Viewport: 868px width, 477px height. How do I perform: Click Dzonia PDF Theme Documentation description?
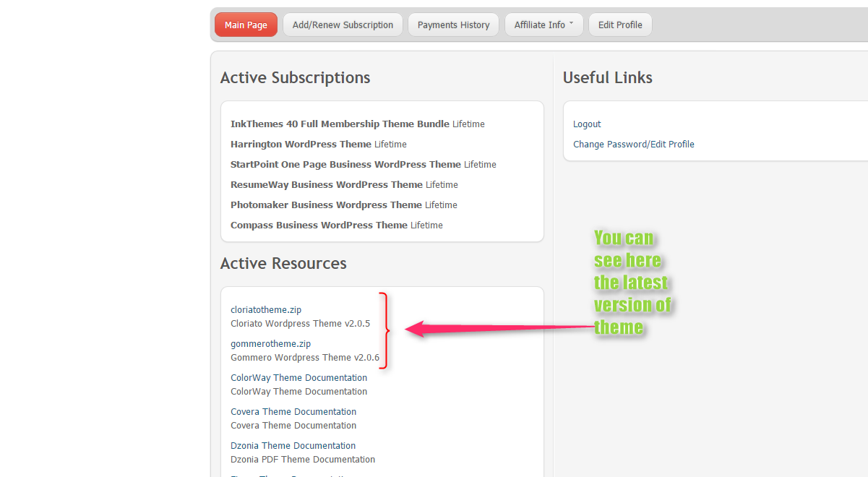(x=303, y=460)
